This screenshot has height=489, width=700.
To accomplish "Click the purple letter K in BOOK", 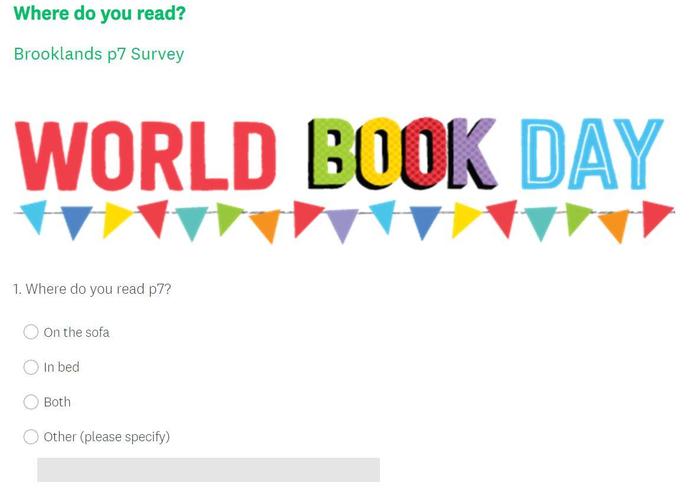I will (x=472, y=155).
